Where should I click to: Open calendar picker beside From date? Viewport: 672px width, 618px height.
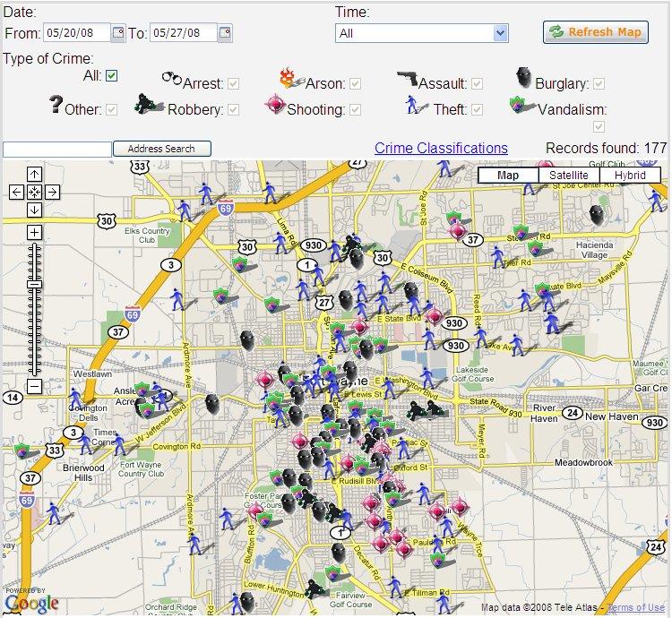(118, 33)
